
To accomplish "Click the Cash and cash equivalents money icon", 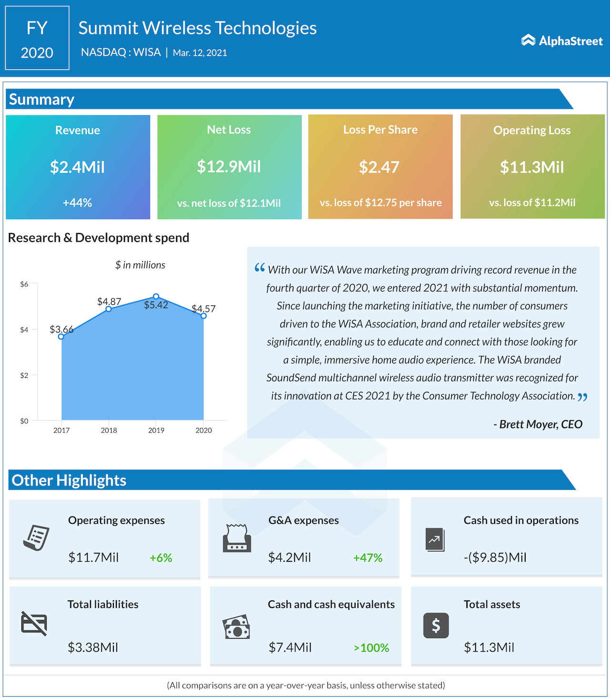I will click(x=236, y=627).
